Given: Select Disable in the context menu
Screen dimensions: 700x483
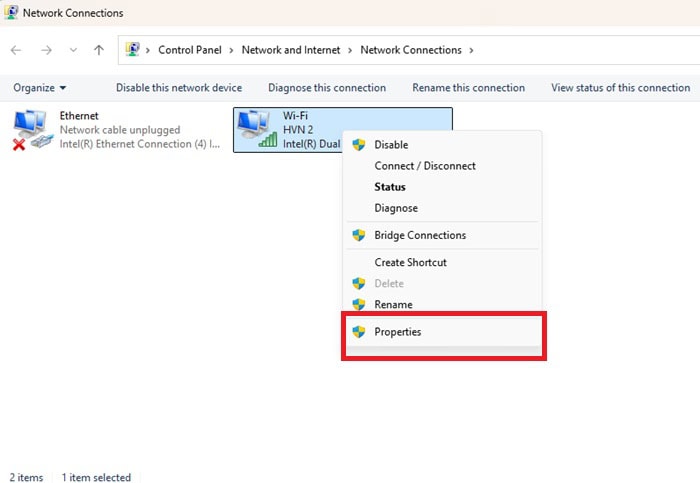Looking at the screenshot, I should pos(391,145).
